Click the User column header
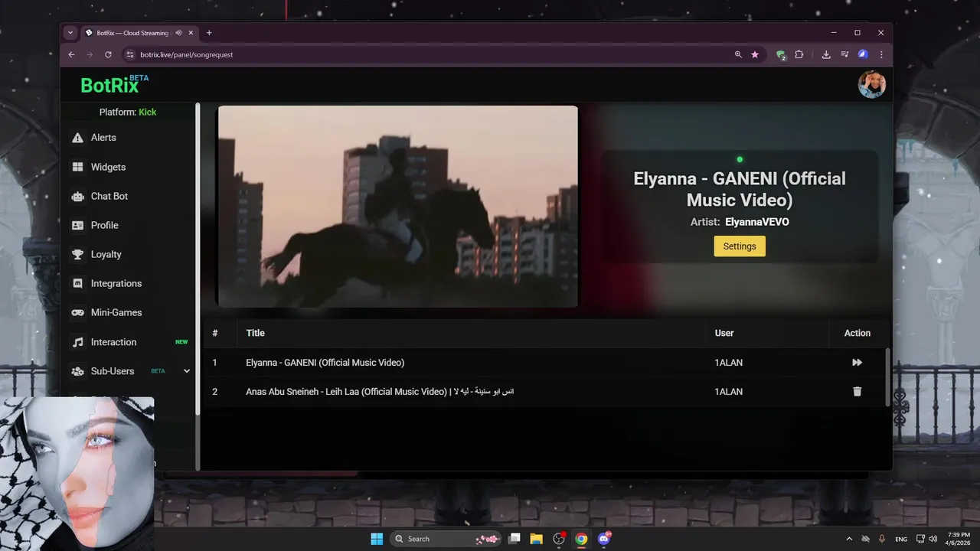Image resolution: width=980 pixels, height=551 pixels. 724,333
